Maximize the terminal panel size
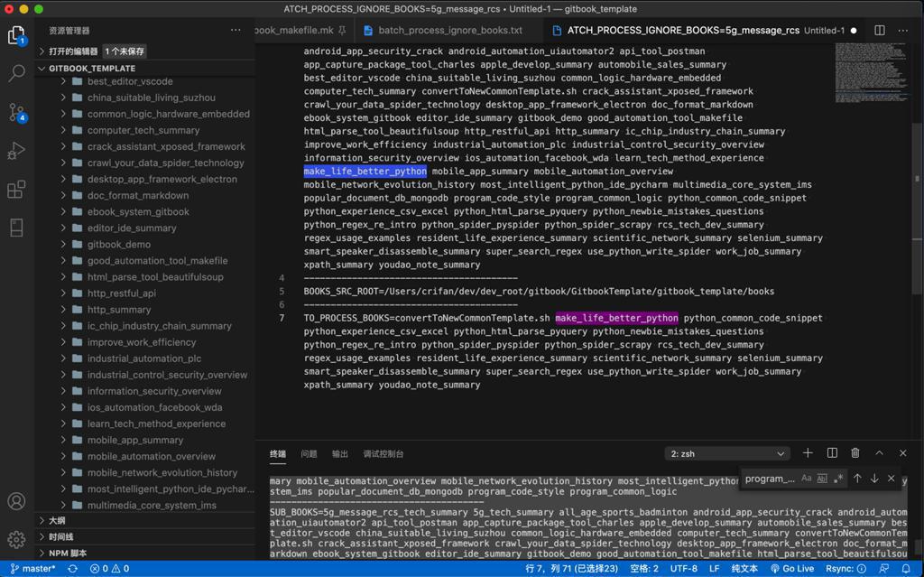924x577 pixels. coord(879,453)
